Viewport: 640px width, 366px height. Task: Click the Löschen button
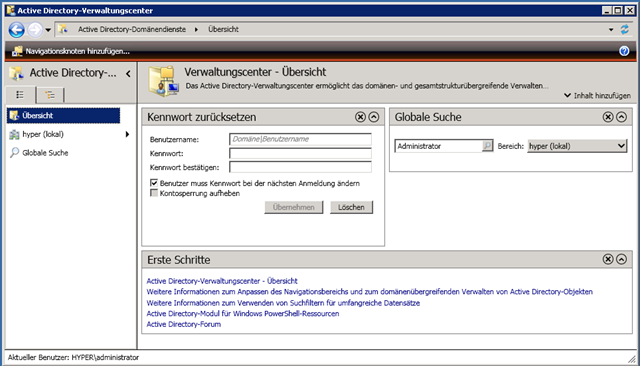[351, 207]
